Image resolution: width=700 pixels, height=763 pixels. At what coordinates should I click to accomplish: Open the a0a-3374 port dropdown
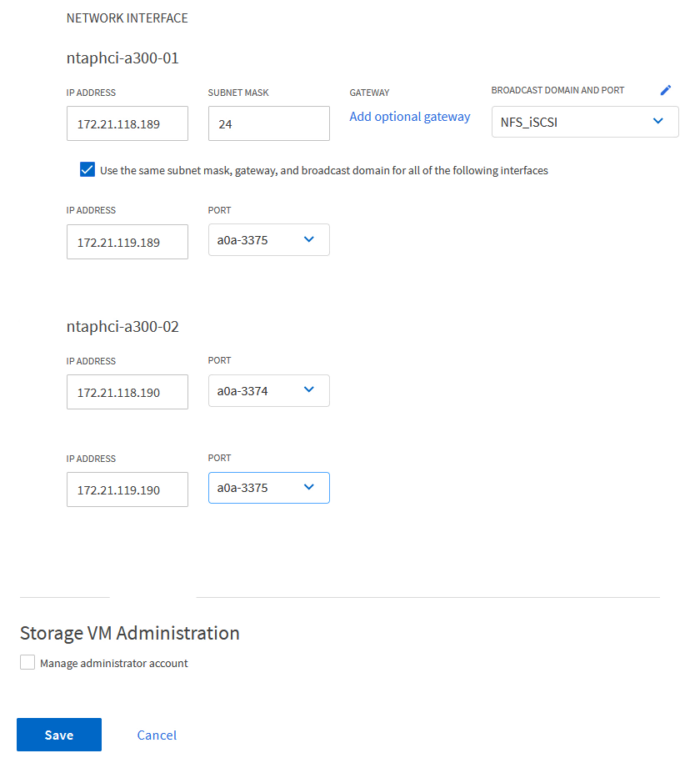tap(268, 390)
